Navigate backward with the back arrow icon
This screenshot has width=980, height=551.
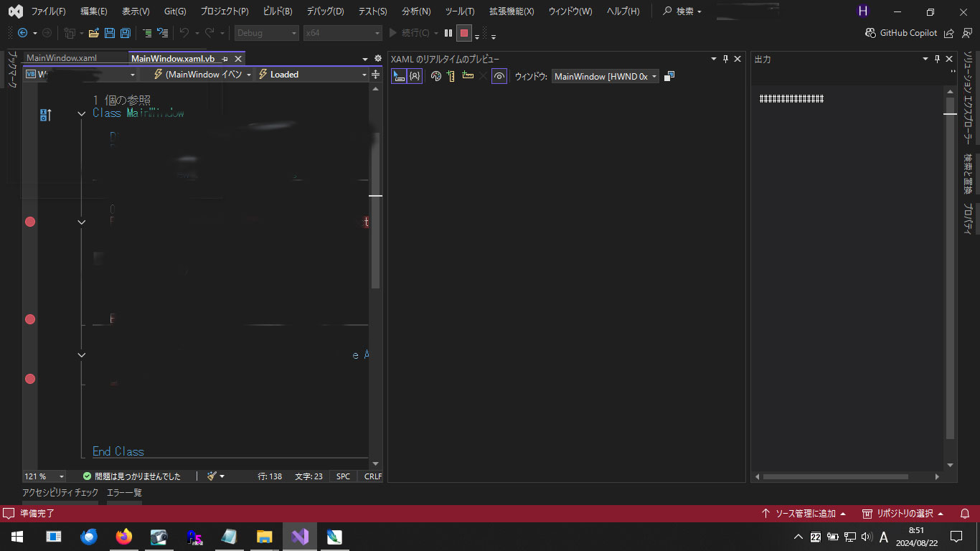pos(22,33)
